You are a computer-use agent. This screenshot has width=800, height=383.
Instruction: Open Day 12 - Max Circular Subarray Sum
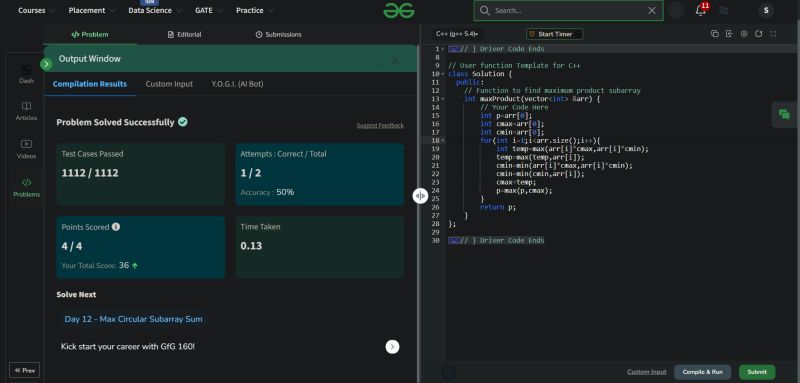[x=133, y=319]
